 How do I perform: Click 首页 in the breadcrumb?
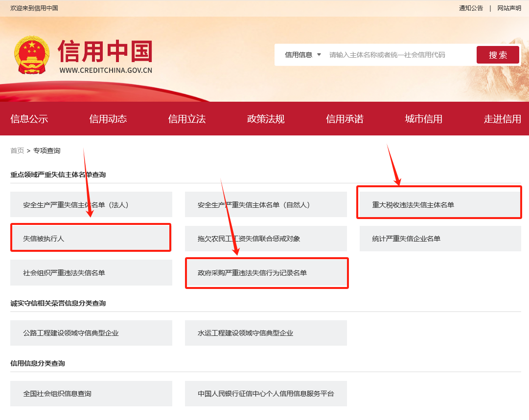(17, 151)
